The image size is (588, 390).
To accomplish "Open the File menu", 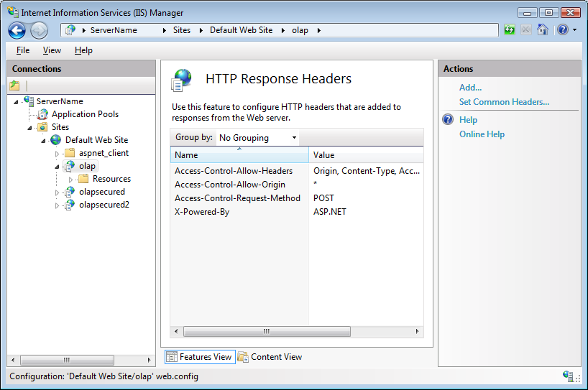I will [x=23, y=50].
